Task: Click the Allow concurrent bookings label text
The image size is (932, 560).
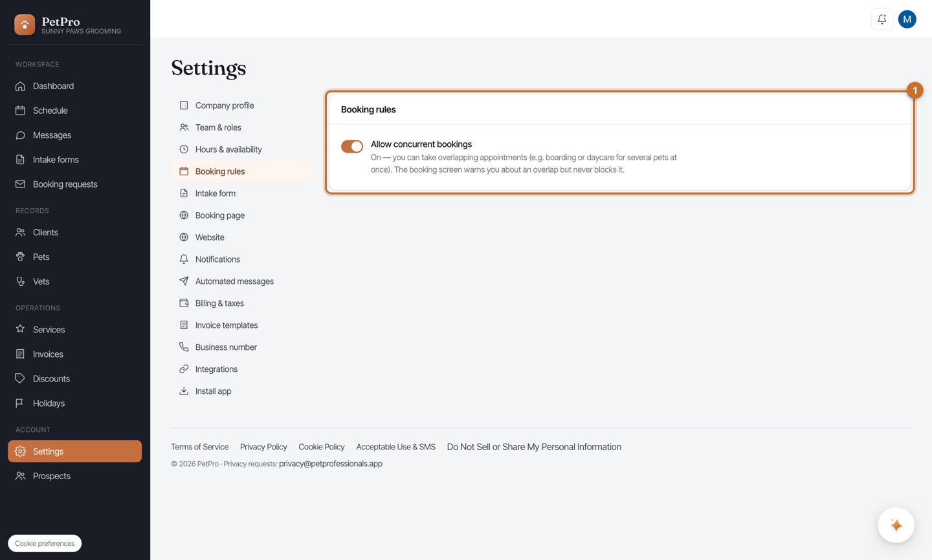Action: [x=421, y=144]
